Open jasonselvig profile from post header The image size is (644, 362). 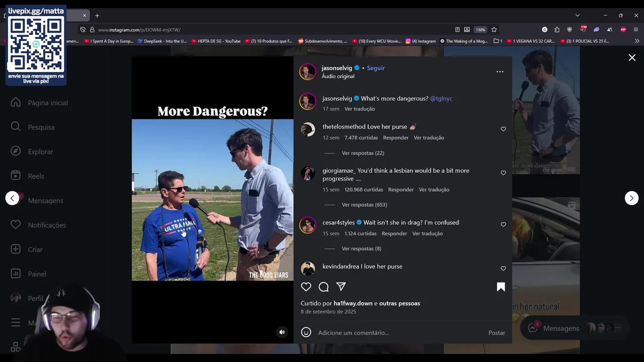tap(337, 68)
